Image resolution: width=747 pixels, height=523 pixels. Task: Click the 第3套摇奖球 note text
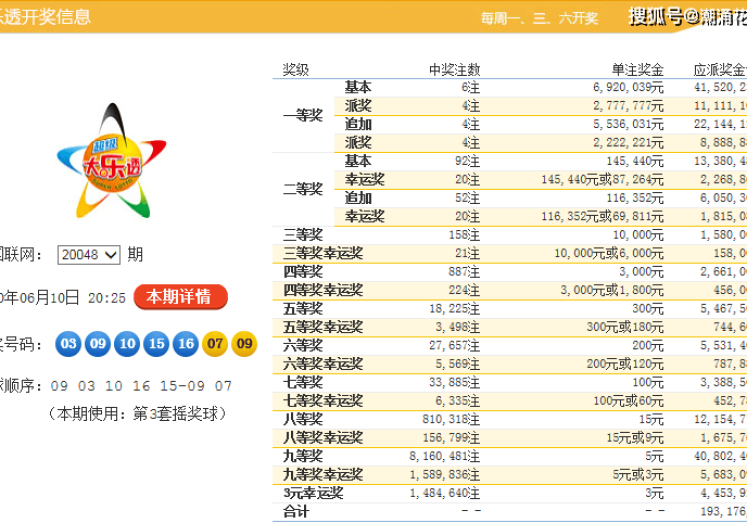click(174, 414)
